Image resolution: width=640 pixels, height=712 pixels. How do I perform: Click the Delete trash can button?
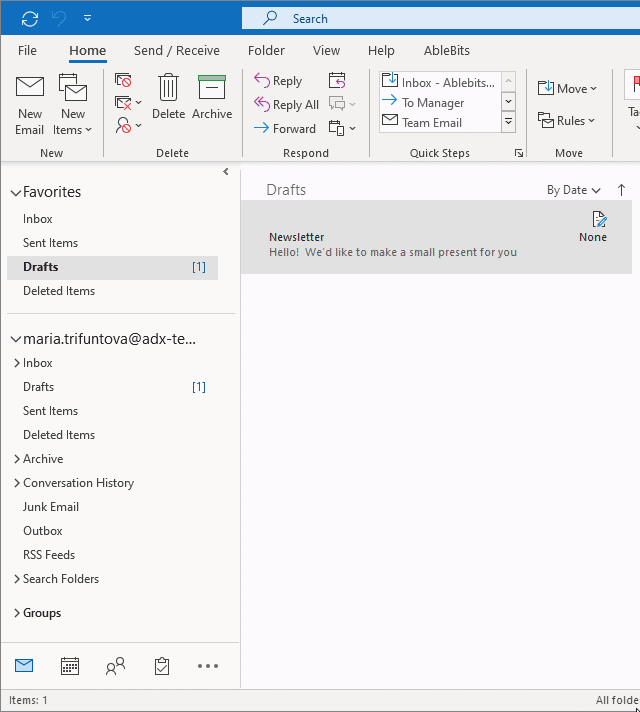tap(169, 97)
